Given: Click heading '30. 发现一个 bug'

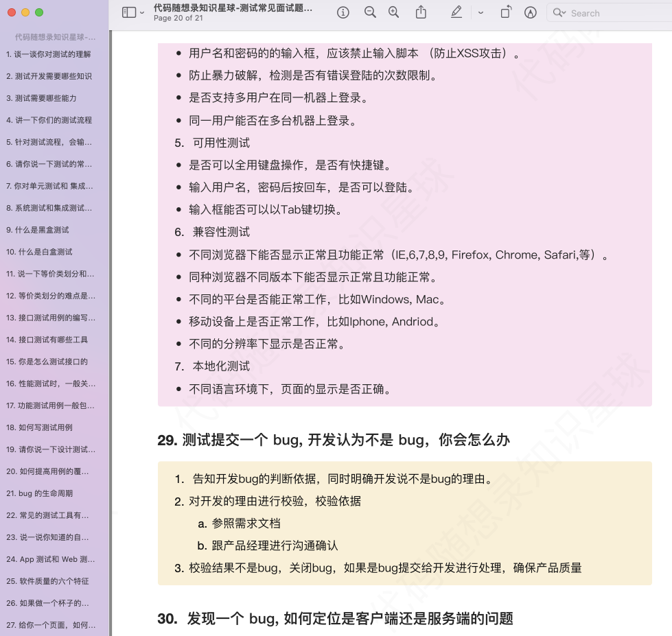Looking at the screenshot, I should [335, 618].
